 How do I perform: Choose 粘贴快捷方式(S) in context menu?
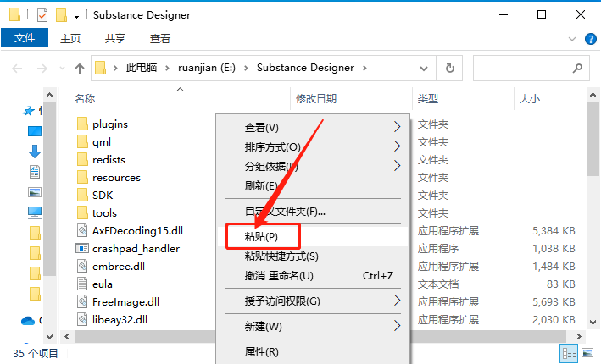point(313,256)
